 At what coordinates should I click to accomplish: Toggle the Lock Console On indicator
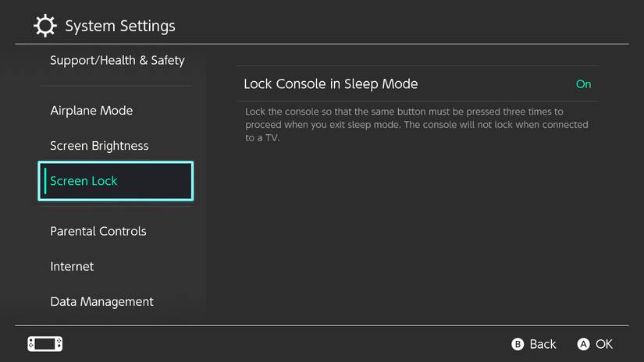[583, 84]
